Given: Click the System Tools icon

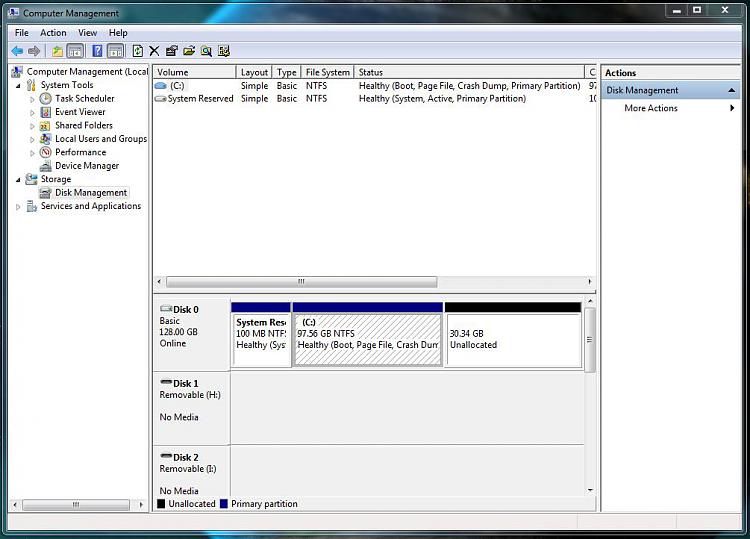Looking at the screenshot, I should coord(31,85).
